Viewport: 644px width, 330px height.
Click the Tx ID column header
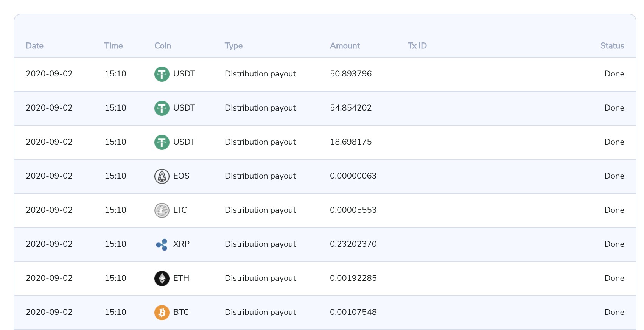pos(417,46)
